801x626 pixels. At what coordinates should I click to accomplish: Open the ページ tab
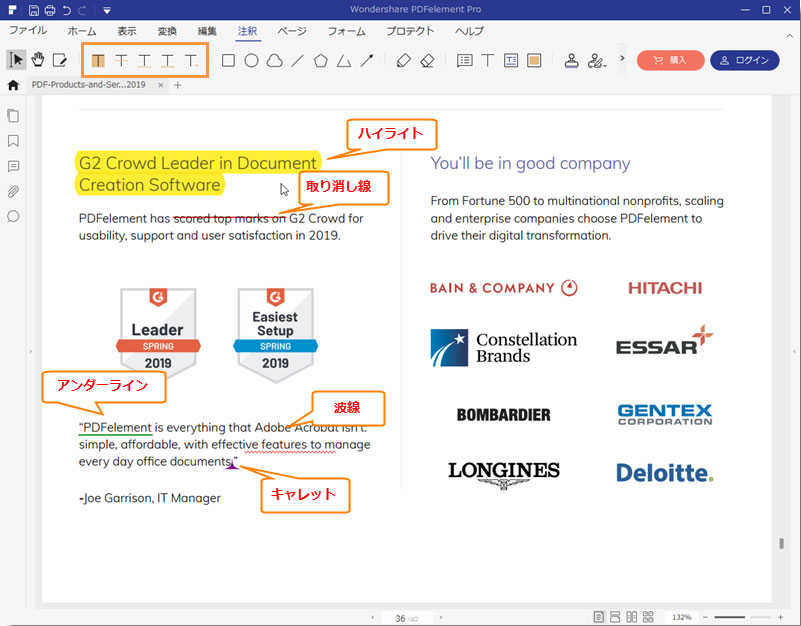[x=292, y=31]
